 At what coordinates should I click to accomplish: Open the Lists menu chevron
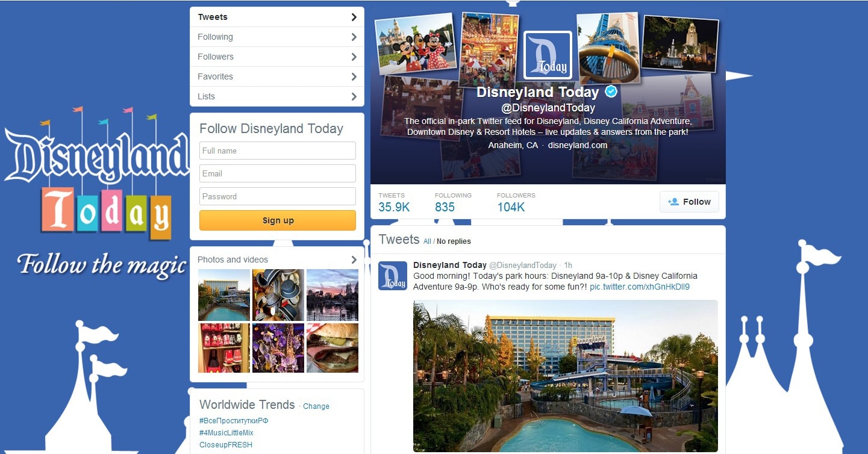tap(354, 96)
